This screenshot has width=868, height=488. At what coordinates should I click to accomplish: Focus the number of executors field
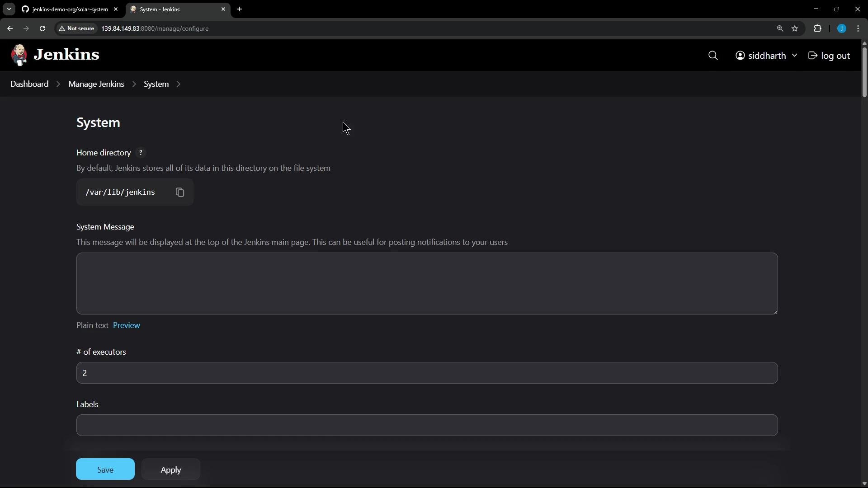click(x=427, y=373)
